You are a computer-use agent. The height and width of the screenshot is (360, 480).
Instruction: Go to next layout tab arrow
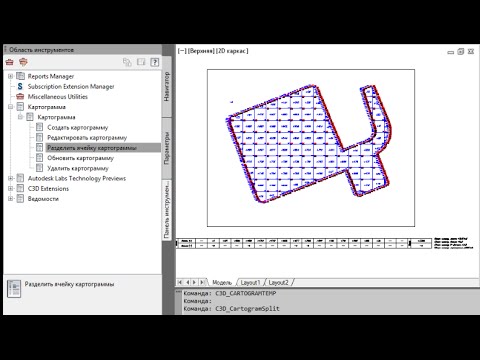[x=194, y=282]
